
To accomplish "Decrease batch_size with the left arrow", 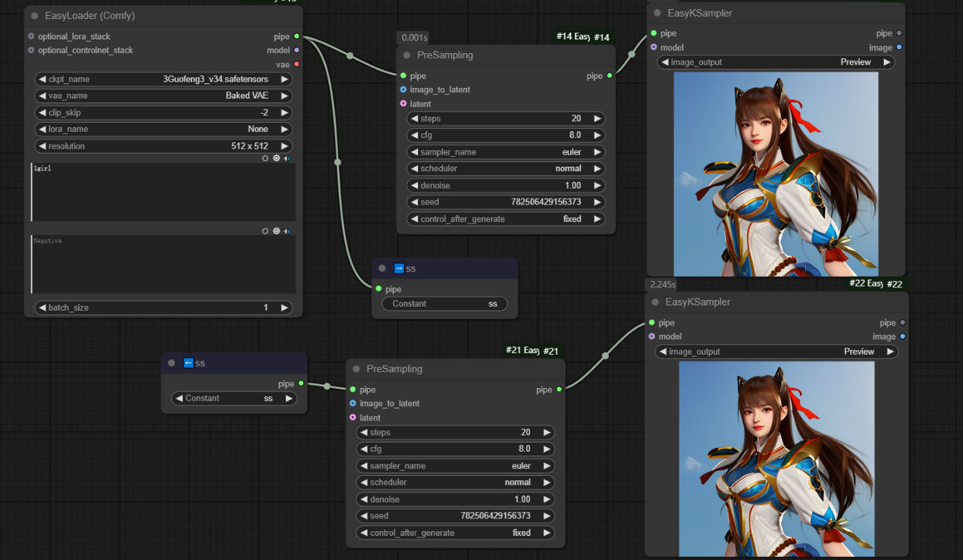I will tap(42, 308).
